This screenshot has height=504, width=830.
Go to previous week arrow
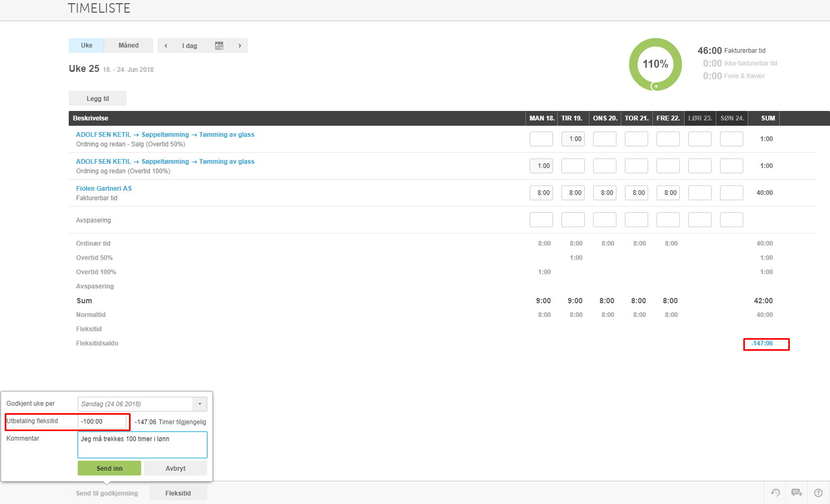166,45
